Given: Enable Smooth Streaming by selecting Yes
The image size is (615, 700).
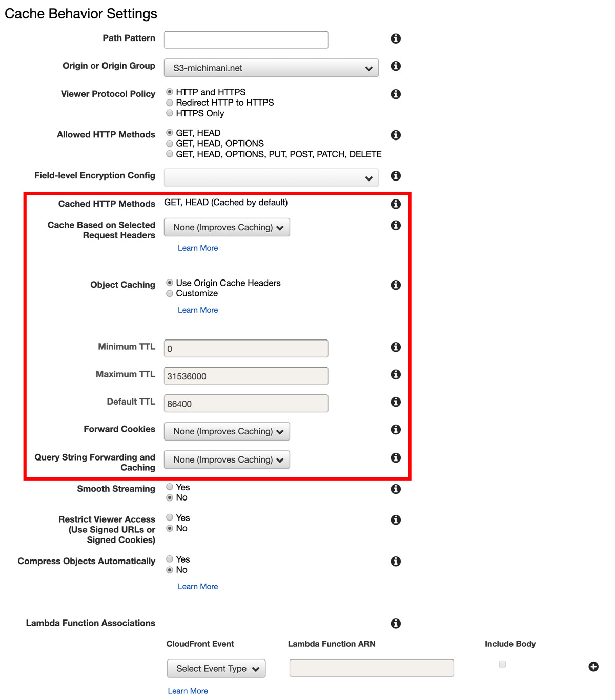Looking at the screenshot, I should pyautogui.click(x=170, y=487).
